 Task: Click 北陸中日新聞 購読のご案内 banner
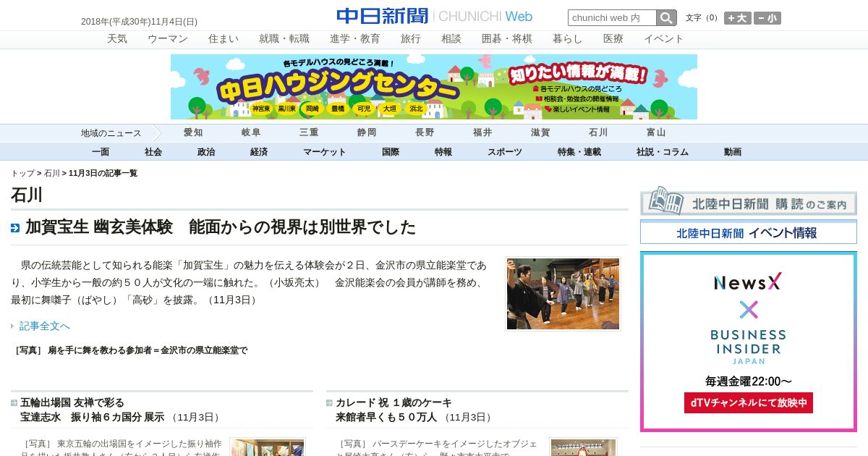[x=749, y=202]
